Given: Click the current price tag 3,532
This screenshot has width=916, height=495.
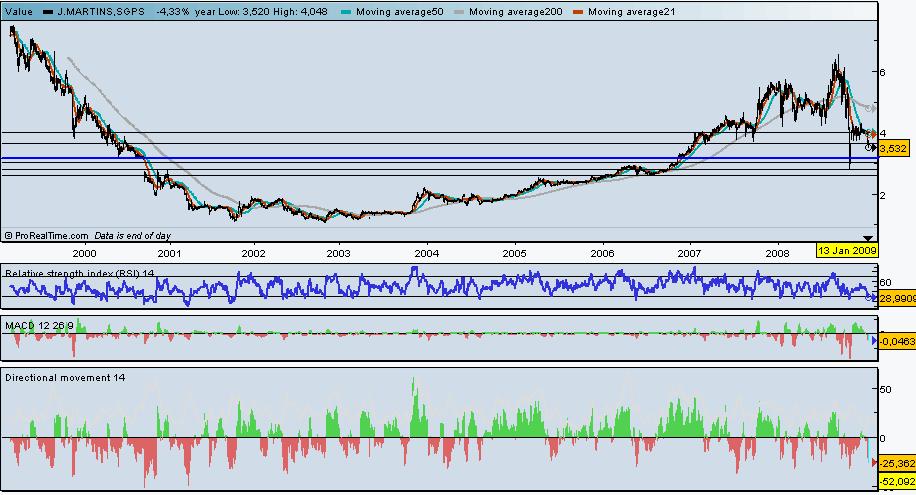Looking at the screenshot, I should point(893,148).
